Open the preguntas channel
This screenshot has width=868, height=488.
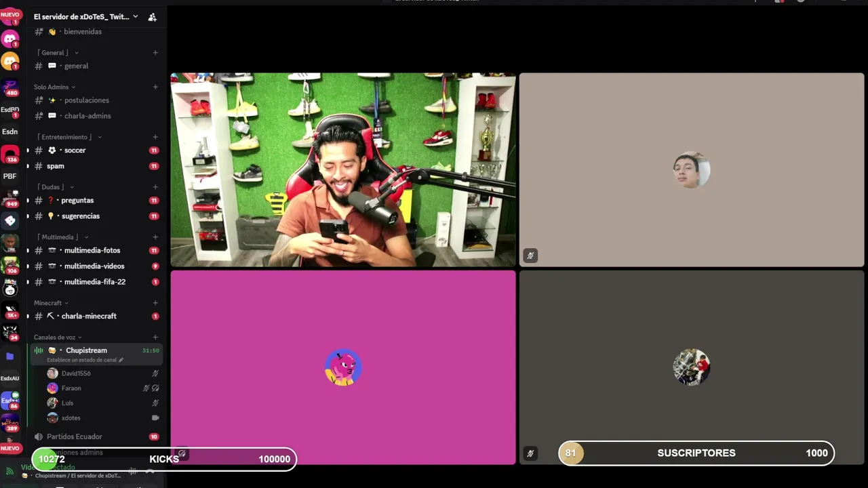click(96, 201)
